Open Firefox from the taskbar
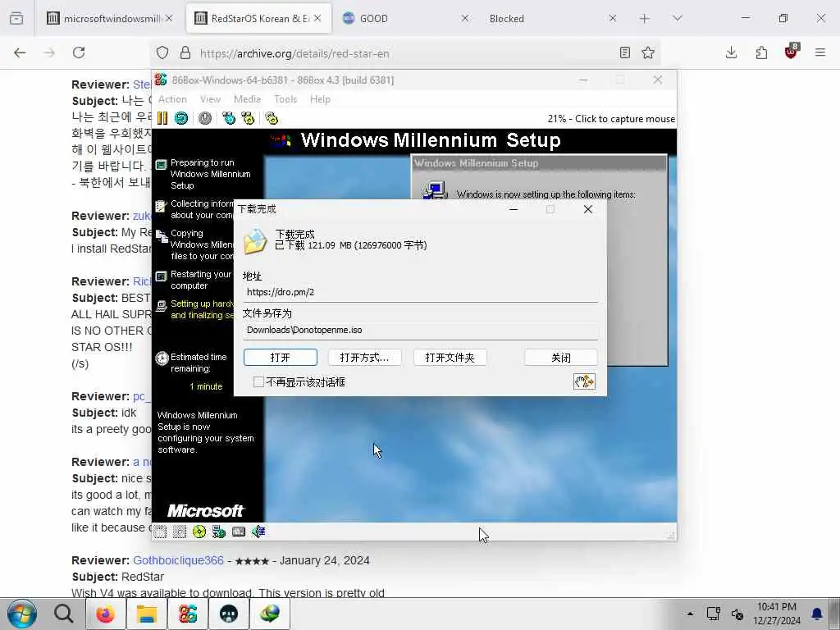Viewport: 840px width, 630px height. pyautogui.click(x=105, y=614)
